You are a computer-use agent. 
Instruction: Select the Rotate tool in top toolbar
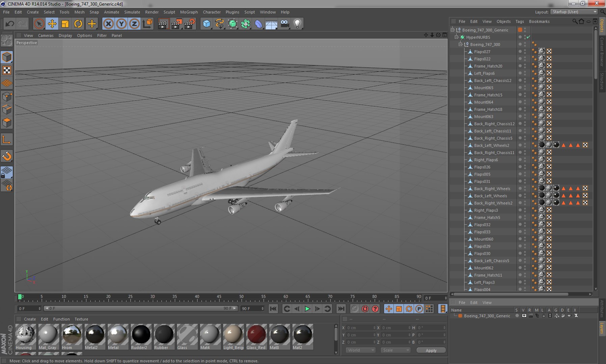tap(78, 24)
